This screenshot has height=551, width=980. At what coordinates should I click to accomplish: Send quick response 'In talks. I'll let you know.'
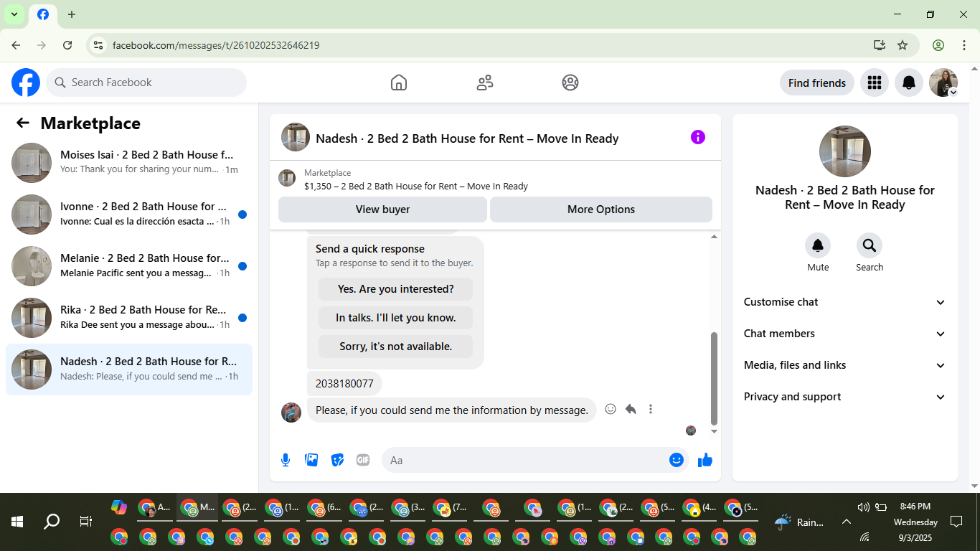tap(396, 318)
